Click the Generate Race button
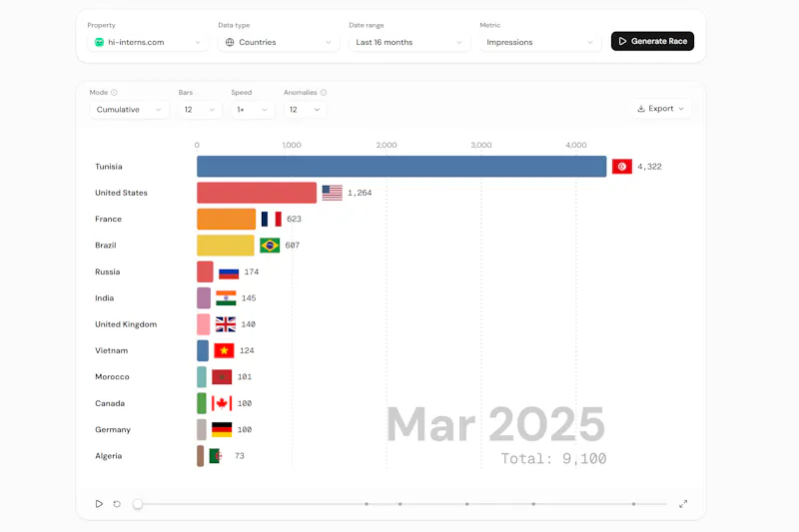 coord(652,41)
